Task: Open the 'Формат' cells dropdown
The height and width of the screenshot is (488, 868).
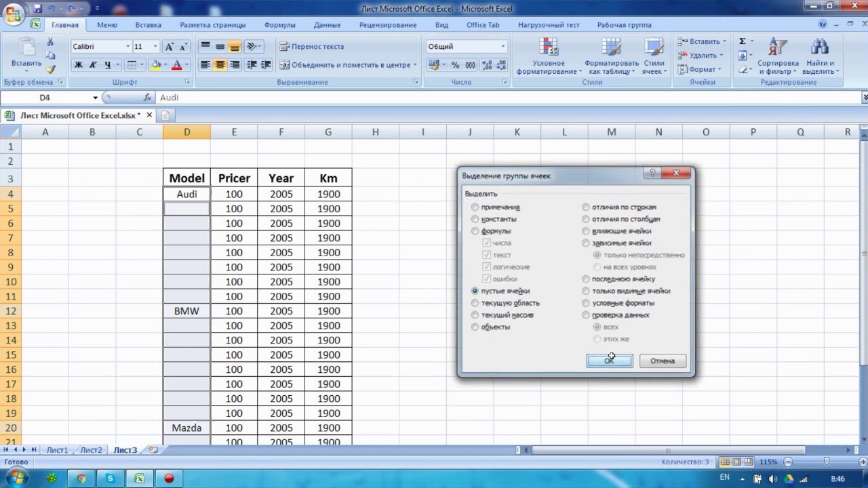Action: [720, 69]
